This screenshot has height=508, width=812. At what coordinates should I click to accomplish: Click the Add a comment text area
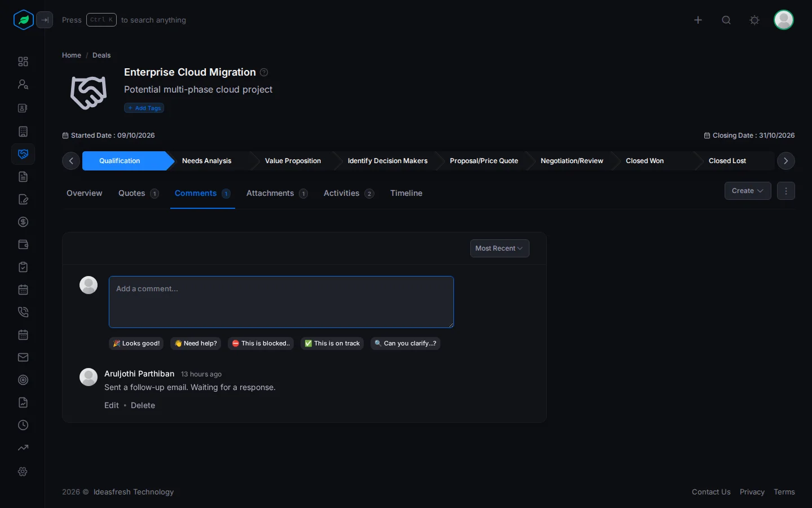tap(281, 302)
